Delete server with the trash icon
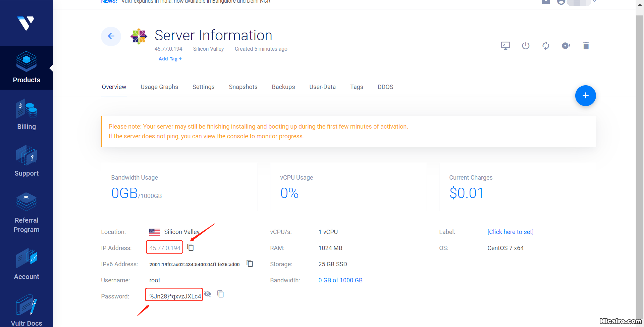Viewport: 644px width, 327px height. (x=586, y=46)
